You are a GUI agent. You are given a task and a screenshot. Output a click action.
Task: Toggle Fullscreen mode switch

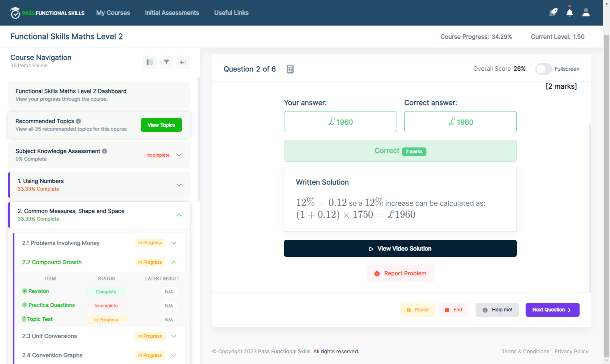[x=544, y=69]
